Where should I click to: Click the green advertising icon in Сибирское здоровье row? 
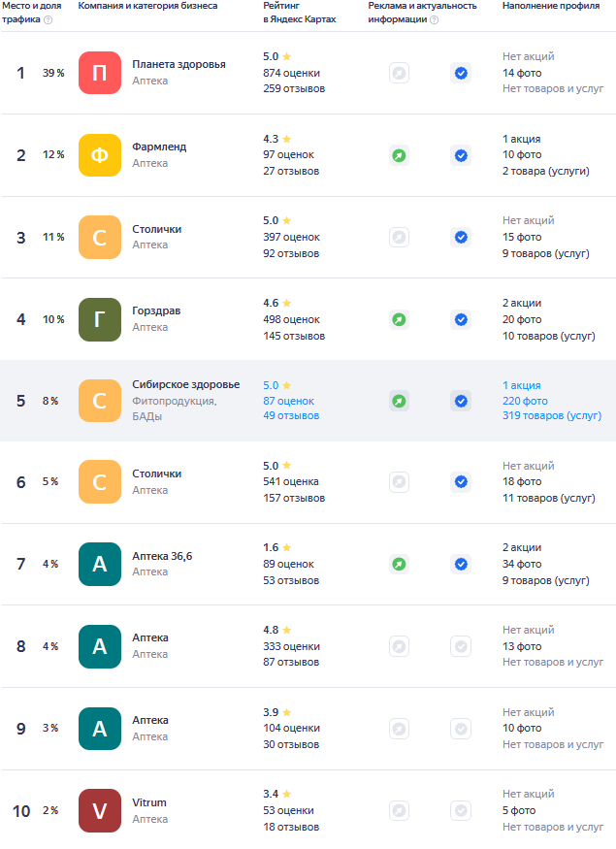coord(399,402)
